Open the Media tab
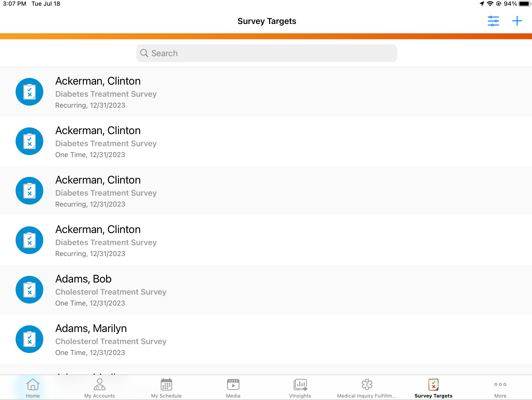 [x=233, y=388]
